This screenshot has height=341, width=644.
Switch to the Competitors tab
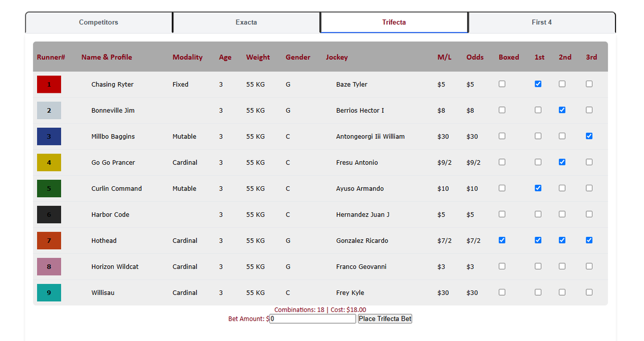99,23
